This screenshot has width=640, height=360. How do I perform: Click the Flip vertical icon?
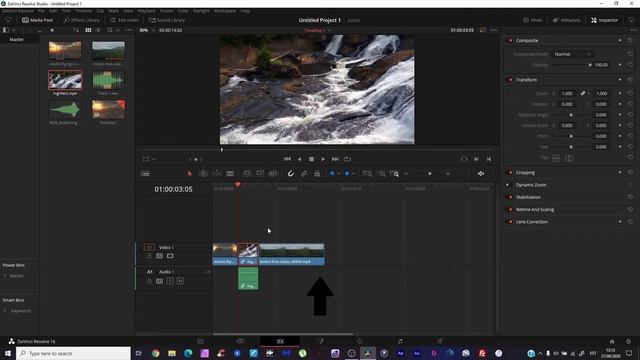pyautogui.click(x=569, y=158)
